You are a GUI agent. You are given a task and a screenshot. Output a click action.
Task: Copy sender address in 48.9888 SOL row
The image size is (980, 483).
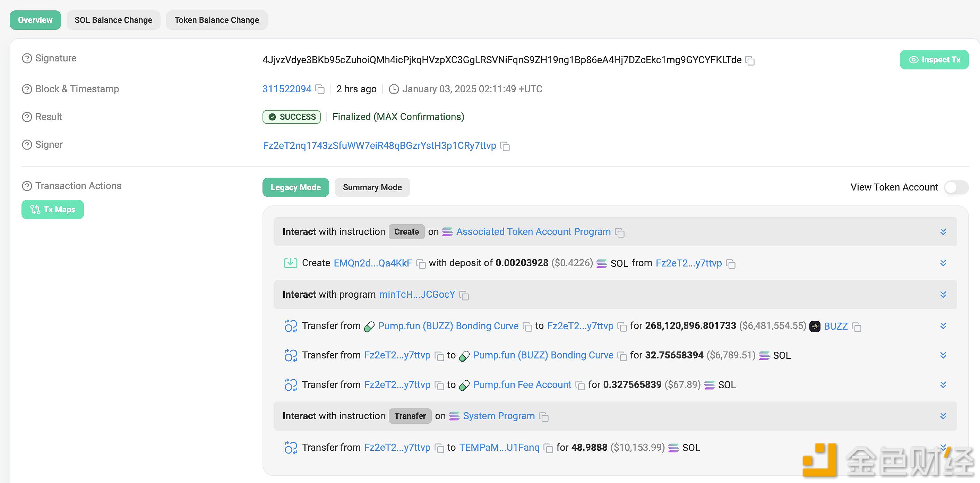tap(439, 448)
